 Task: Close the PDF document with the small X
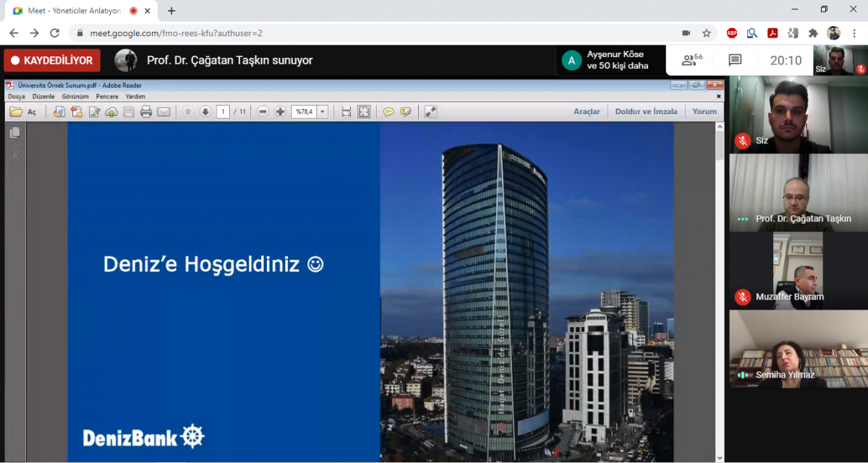(x=718, y=95)
